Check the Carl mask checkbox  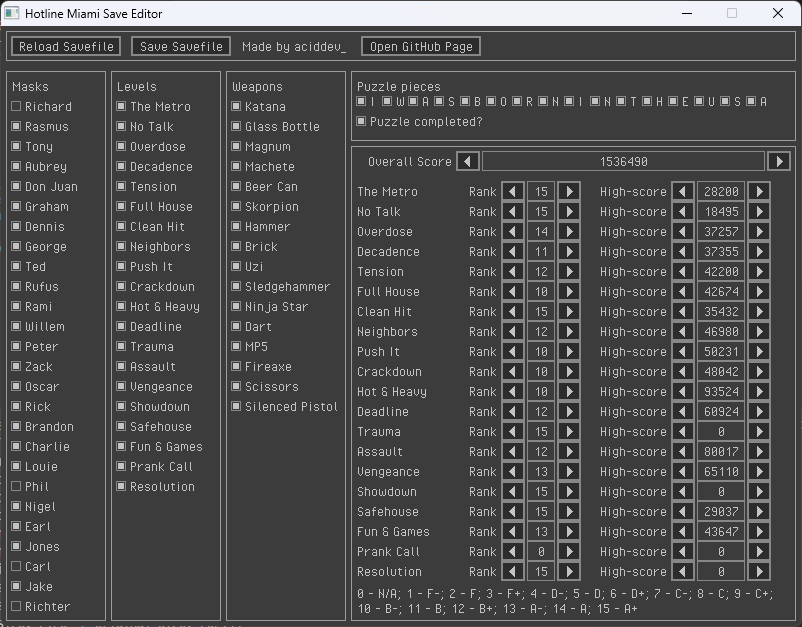16,566
